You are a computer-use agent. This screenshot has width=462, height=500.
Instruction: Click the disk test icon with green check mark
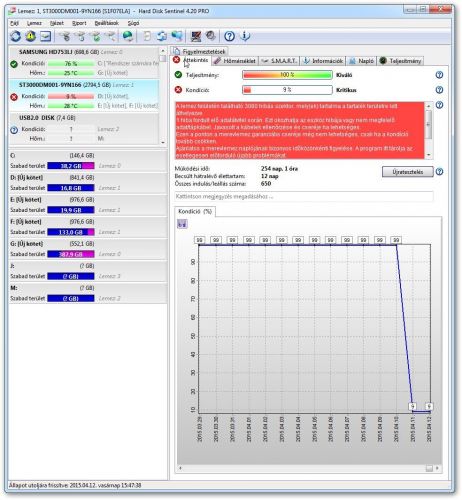[96, 36]
